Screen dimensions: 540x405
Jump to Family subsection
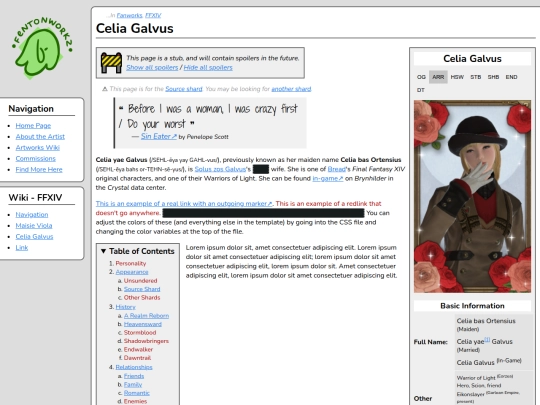pyautogui.click(x=133, y=385)
